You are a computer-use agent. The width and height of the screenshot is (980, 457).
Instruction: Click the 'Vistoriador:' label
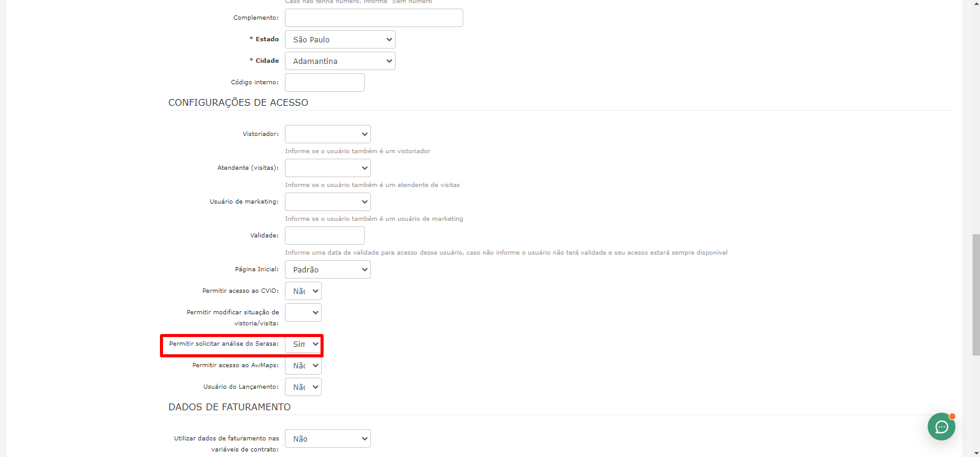coord(261,134)
